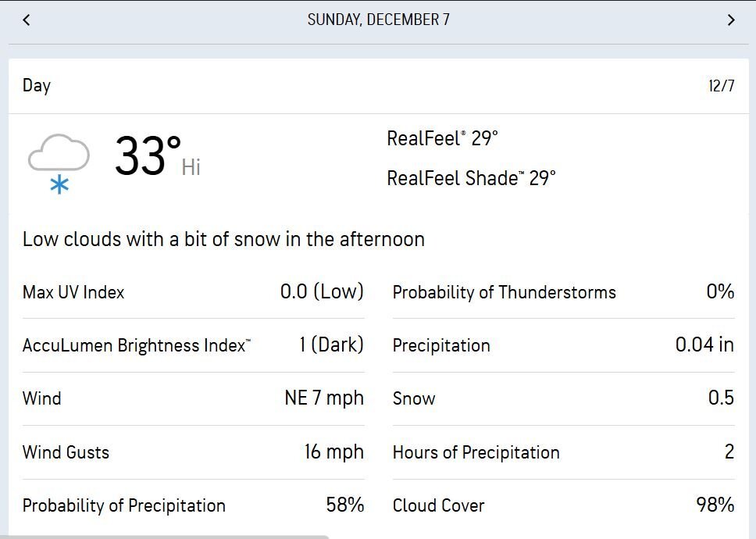Image resolution: width=756 pixels, height=539 pixels.
Task: Select the Max UV Index row
Action: point(193,292)
